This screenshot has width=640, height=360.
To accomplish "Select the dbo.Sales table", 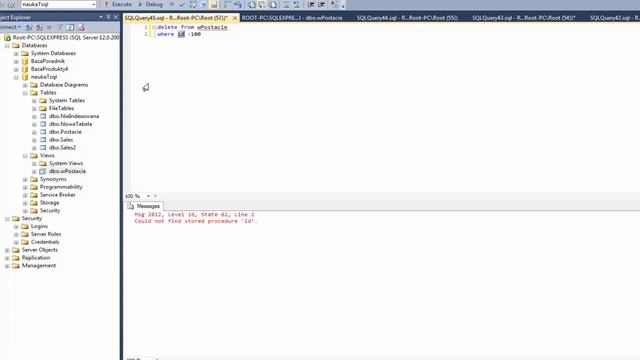I will [61, 140].
